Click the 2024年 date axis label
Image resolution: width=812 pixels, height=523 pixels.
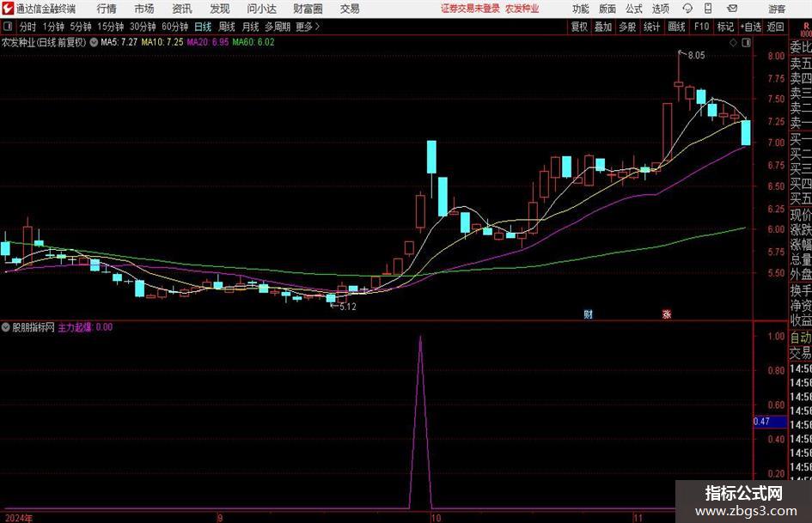pyautogui.click(x=19, y=518)
